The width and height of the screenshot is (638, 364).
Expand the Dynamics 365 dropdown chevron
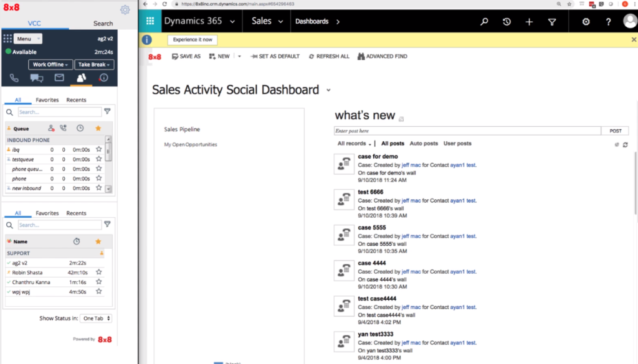pos(232,22)
